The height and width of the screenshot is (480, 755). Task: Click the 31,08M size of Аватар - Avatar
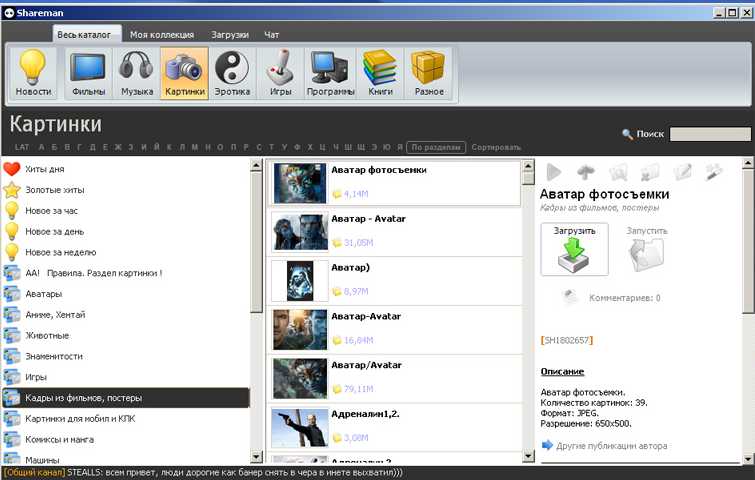point(358,243)
